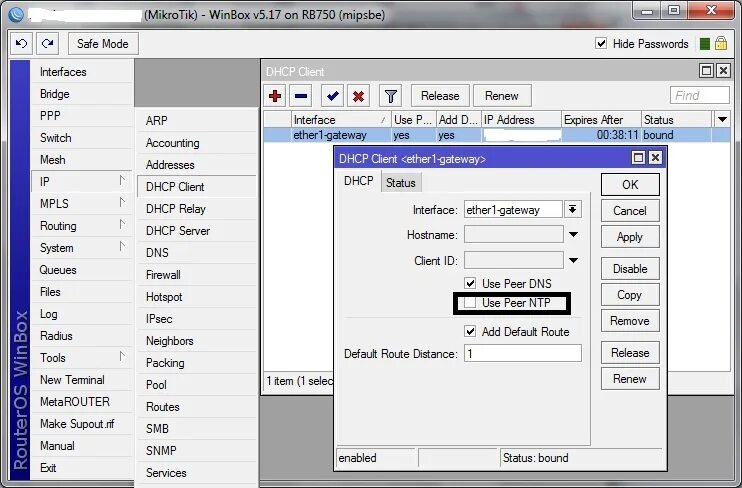Click the yellow padlock icon
742x488 pixels.
pos(721,44)
